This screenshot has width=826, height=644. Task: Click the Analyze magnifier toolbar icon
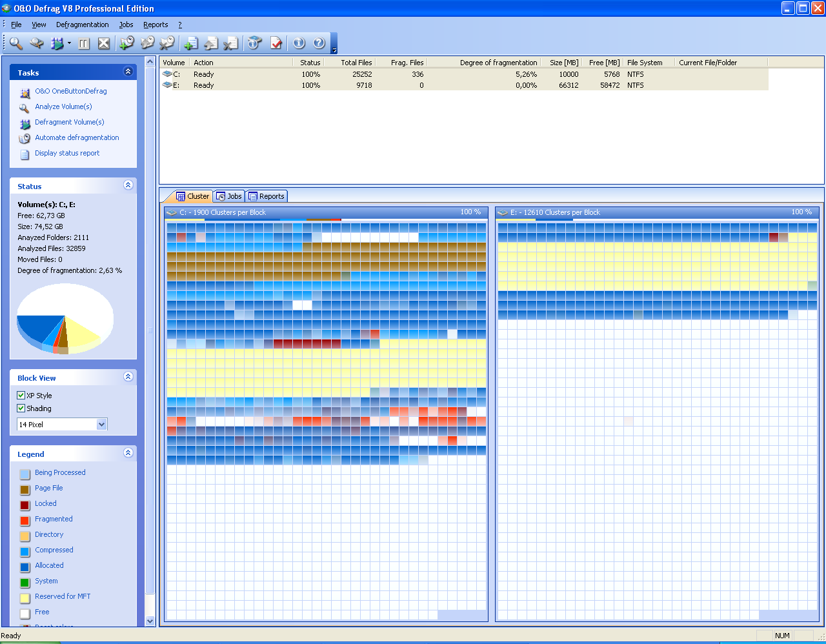pyautogui.click(x=15, y=43)
